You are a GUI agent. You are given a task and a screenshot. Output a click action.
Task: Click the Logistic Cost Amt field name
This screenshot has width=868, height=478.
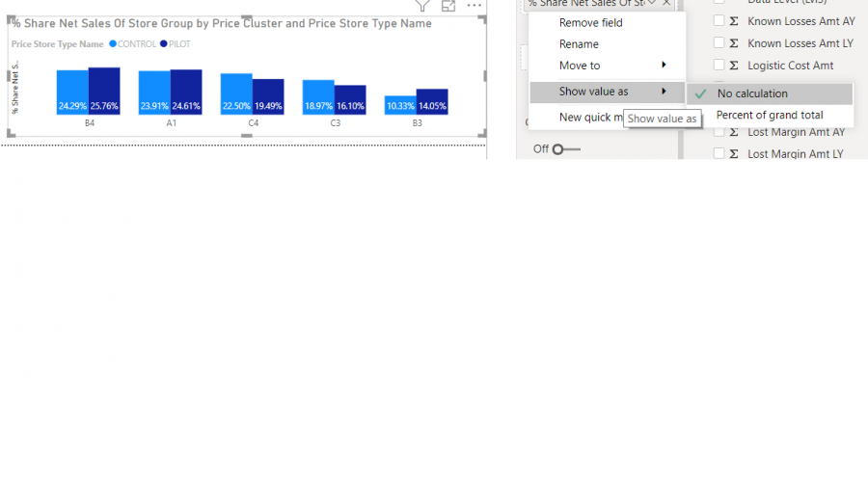click(x=790, y=66)
